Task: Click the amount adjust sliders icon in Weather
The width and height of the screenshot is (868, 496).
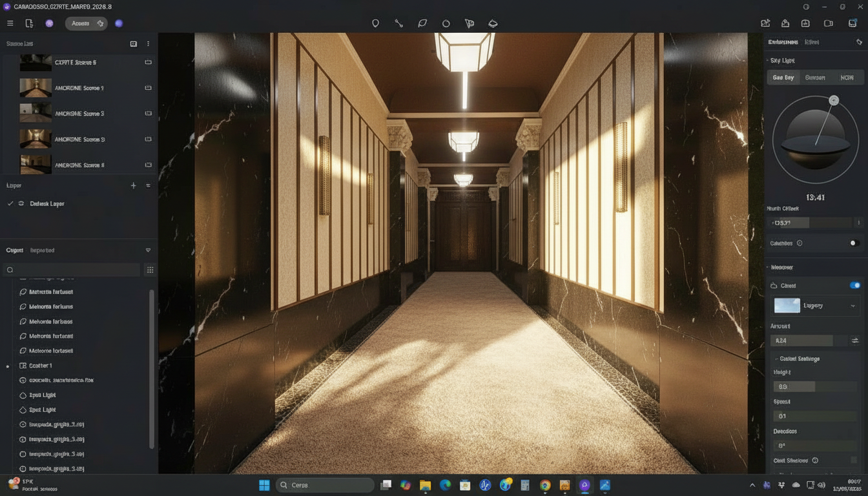Action: (x=855, y=340)
